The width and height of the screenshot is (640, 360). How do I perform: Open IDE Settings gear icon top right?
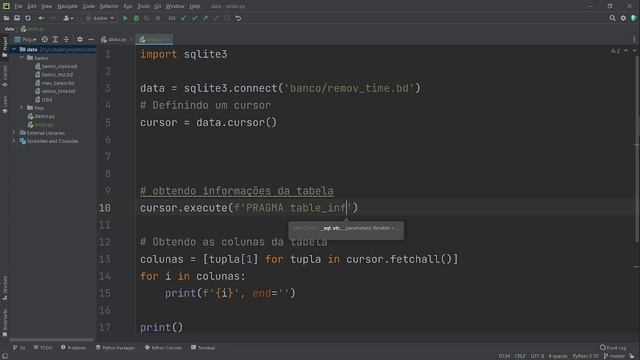(623, 18)
